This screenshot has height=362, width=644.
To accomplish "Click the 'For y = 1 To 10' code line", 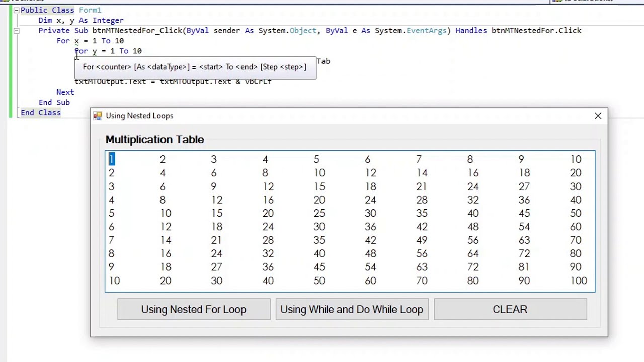I will click(x=108, y=51).
